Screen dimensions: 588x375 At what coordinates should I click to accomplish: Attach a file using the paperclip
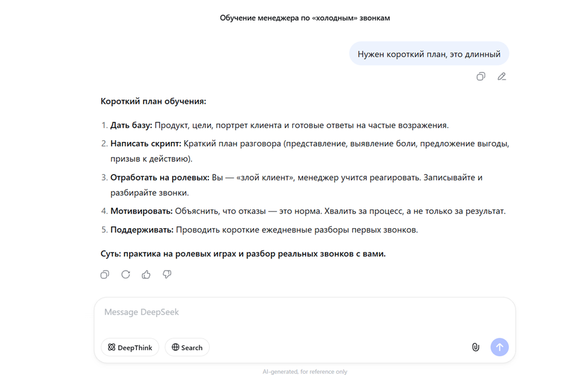475,347
